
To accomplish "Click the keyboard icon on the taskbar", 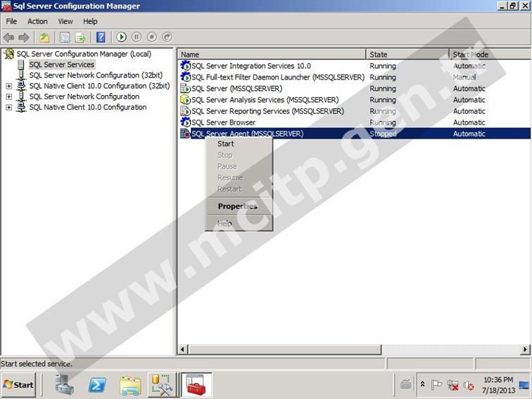I will pos(406,384).
